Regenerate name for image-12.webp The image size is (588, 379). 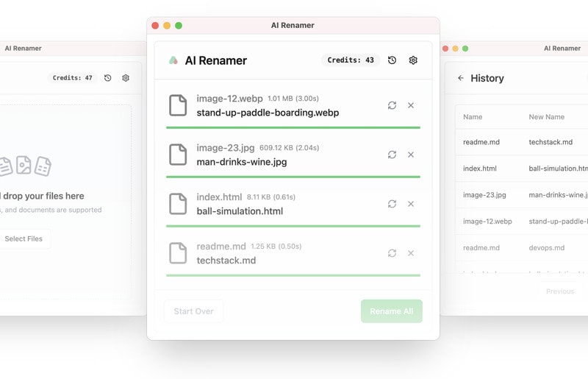(392, 105)
